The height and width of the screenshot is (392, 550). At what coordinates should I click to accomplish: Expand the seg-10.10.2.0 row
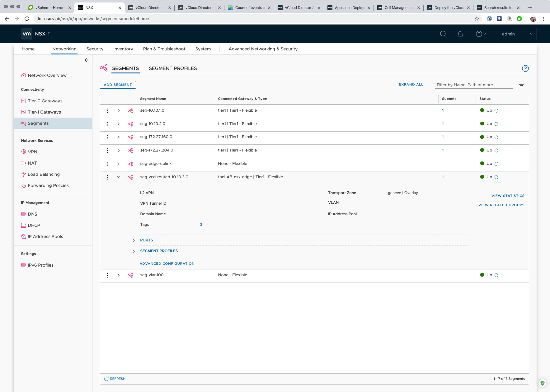[119, 124]
